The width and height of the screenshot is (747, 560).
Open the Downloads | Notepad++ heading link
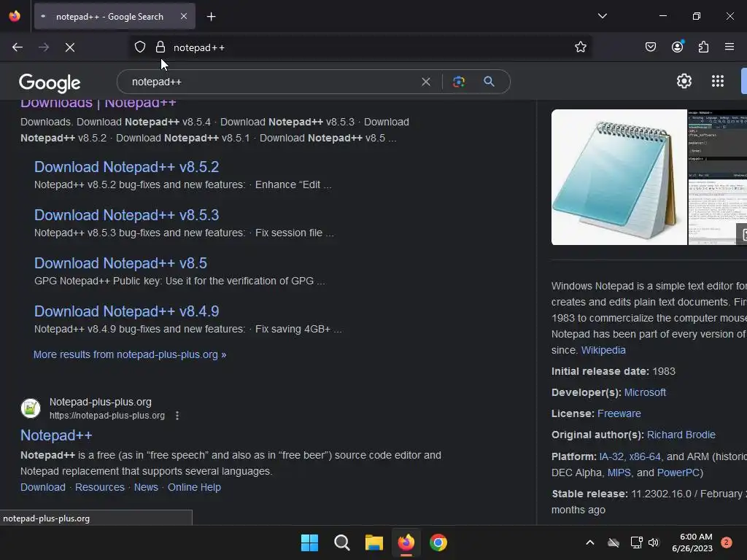[x=98, y=104]
